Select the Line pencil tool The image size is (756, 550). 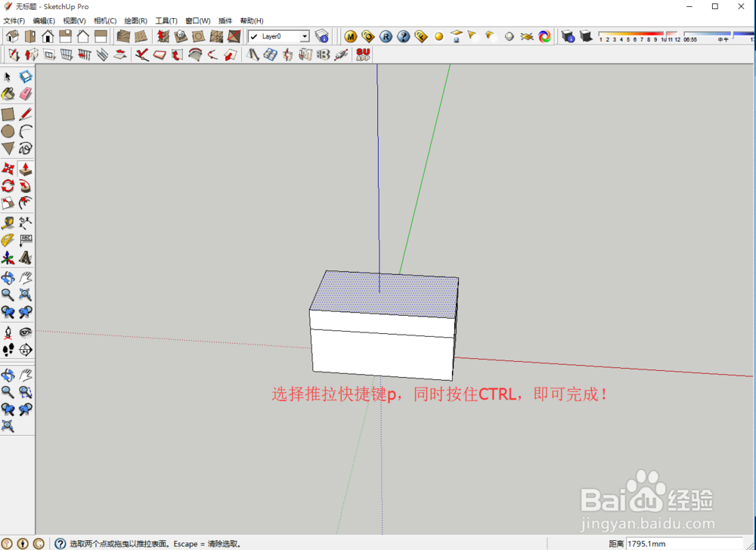click(26, 114)
